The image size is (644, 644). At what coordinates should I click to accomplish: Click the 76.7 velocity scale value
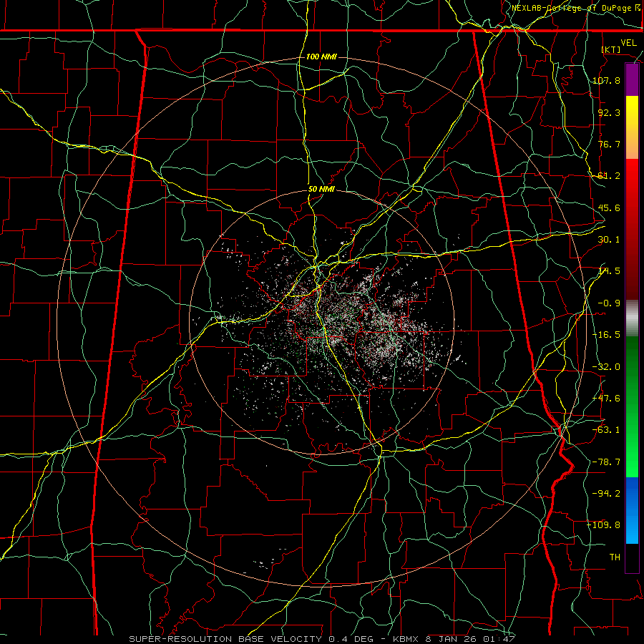pyautogui.click(x=609, y=144)
